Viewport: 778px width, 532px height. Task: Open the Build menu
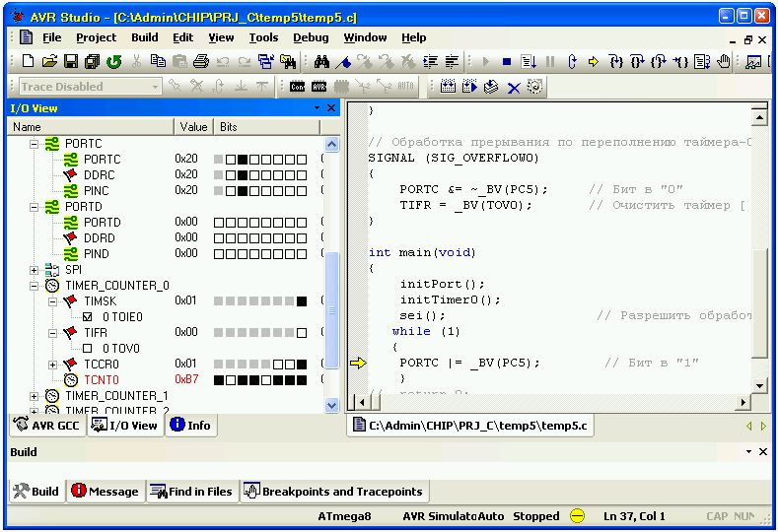point(144,37)
